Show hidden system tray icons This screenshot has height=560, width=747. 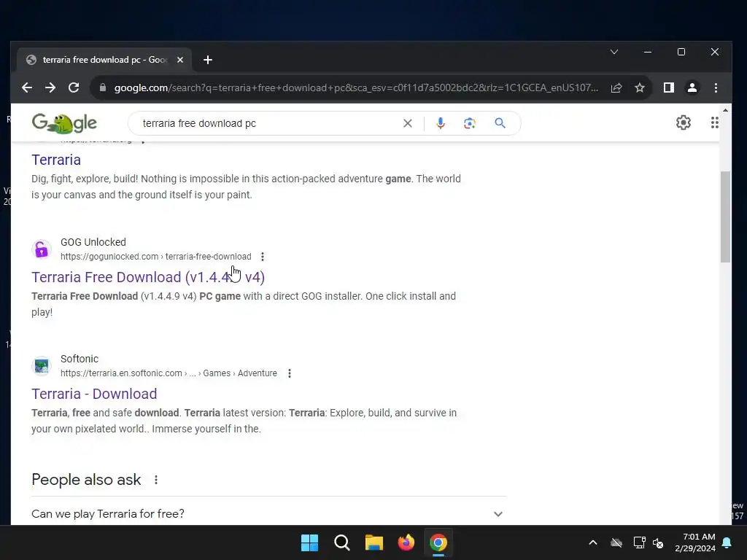click(593, 542)
